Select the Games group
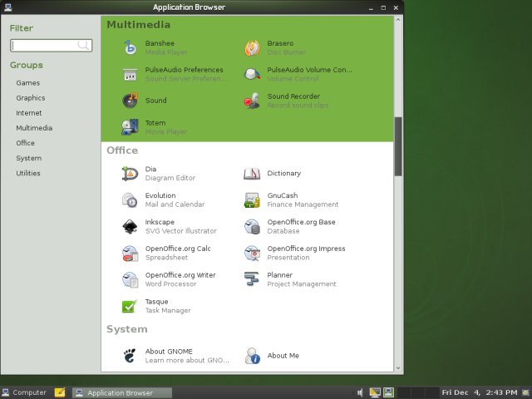The height and width of the screenshot is (399, 532). [x=27, y=83]
